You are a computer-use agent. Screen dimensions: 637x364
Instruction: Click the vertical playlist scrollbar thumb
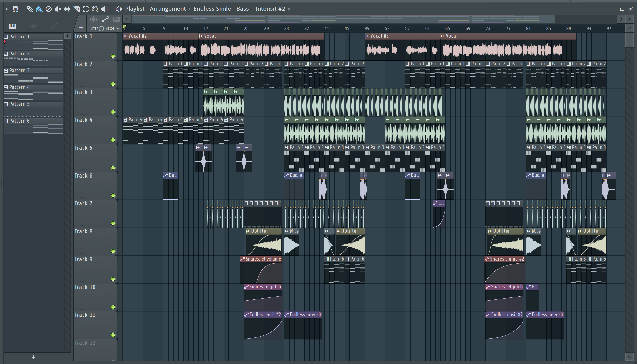[629, 40]
